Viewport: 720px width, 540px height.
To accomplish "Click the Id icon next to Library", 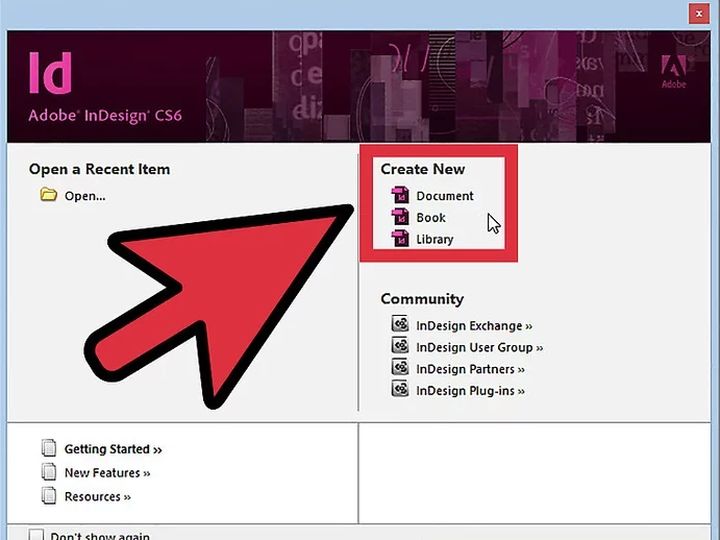I will (400, 239).
